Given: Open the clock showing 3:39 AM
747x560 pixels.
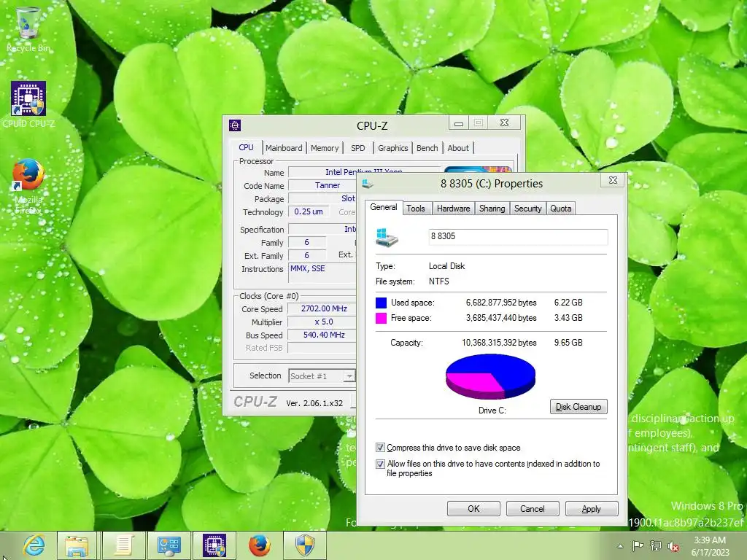Looking at the screenshot, I should [x=710, y=546].
